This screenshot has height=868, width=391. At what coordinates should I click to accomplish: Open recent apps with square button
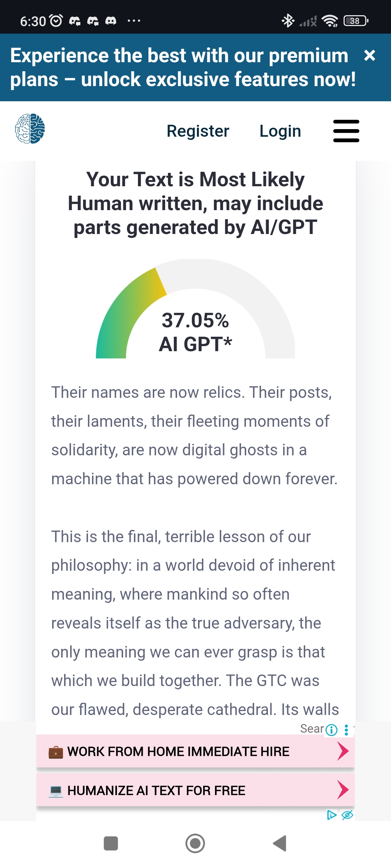(x=111, y=843)
